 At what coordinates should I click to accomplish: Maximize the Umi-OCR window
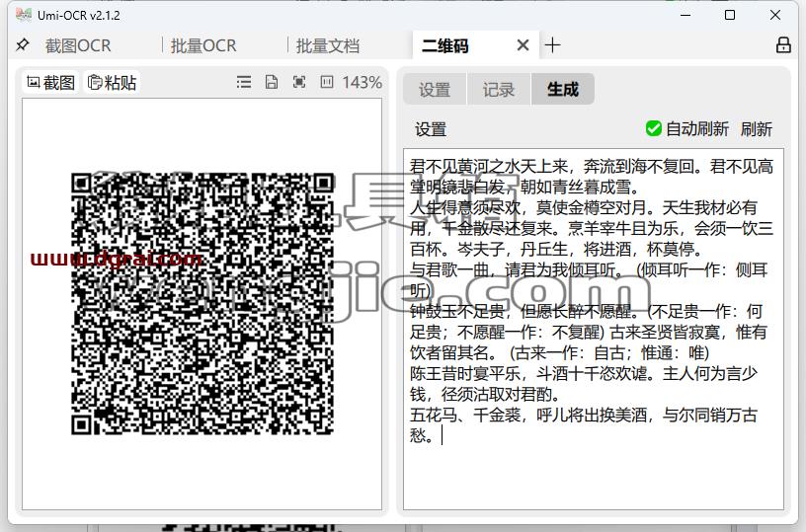730,15
